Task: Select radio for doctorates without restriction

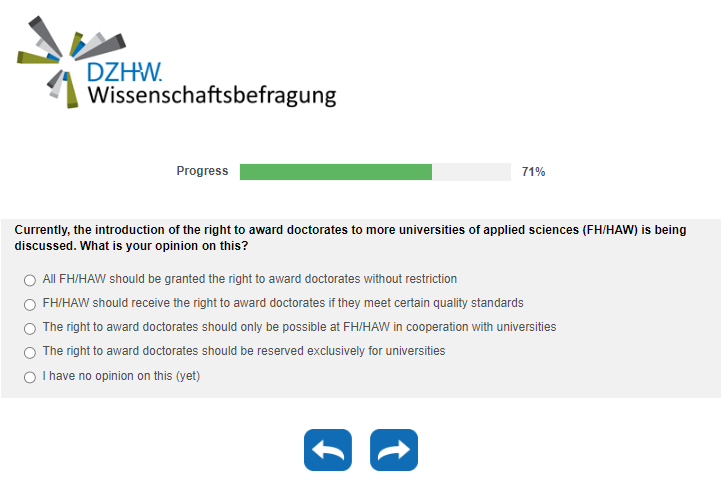Action: [x=30, y=280]
